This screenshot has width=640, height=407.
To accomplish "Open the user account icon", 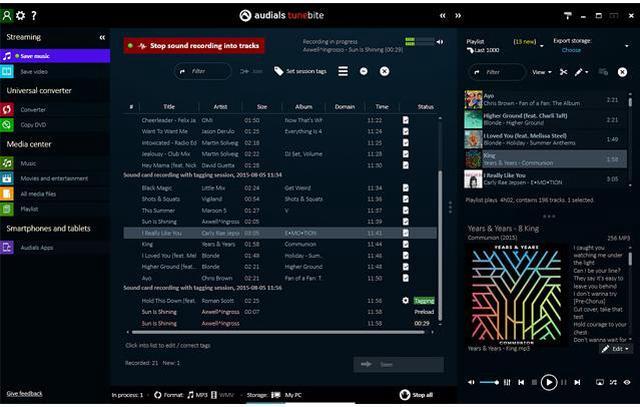I will (x=7, y=16).
